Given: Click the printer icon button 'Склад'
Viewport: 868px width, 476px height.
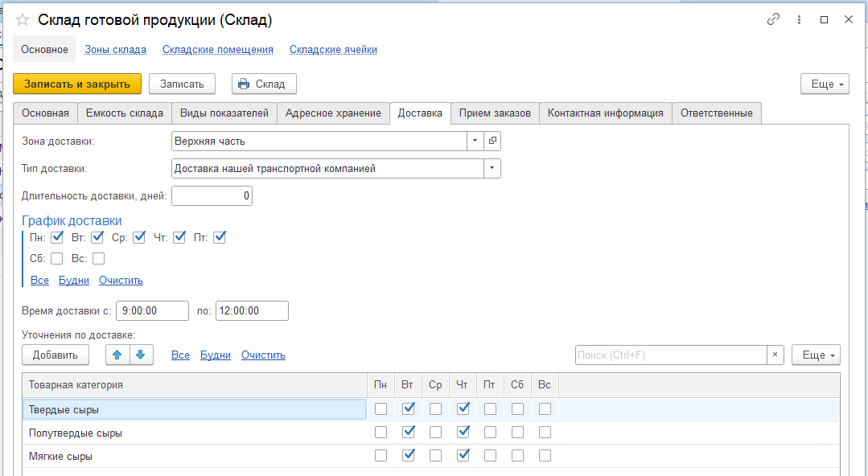Looking at the screenshot, I should [264, 84].
